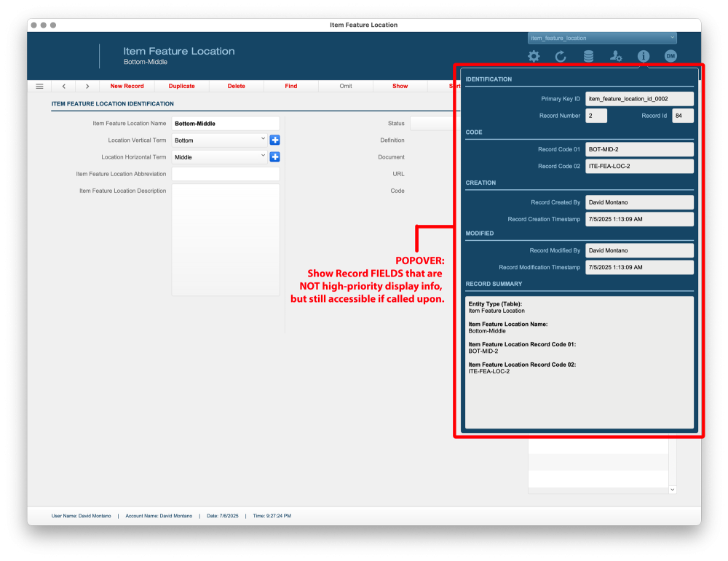
Task: Click the Primary Key ID field in the popover
Action: coord(639,98)
